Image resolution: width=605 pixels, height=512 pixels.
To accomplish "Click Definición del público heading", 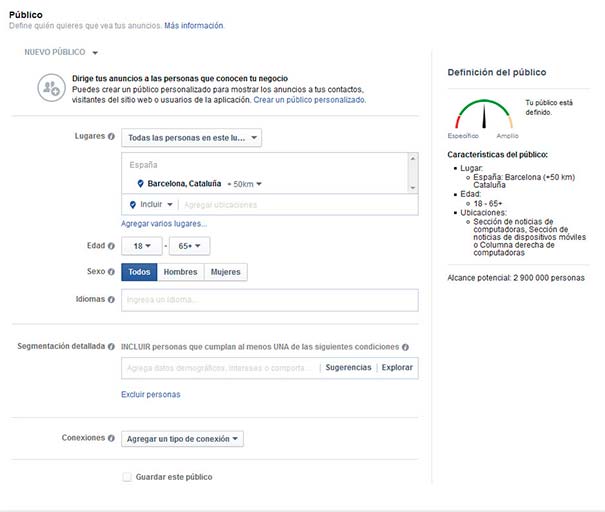I will tap(497, 73).
